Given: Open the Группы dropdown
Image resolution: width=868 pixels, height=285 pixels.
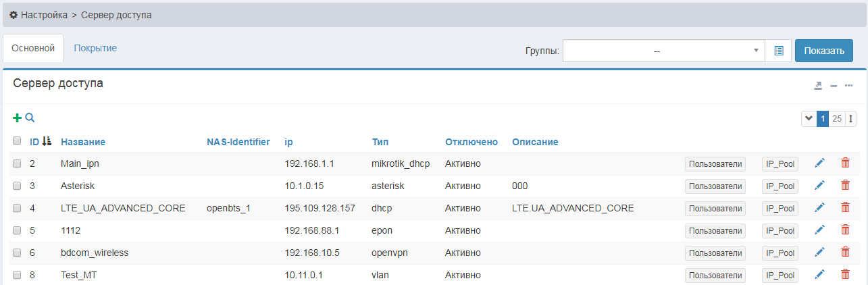Looking at the screenshot, I should pos(663,51).
